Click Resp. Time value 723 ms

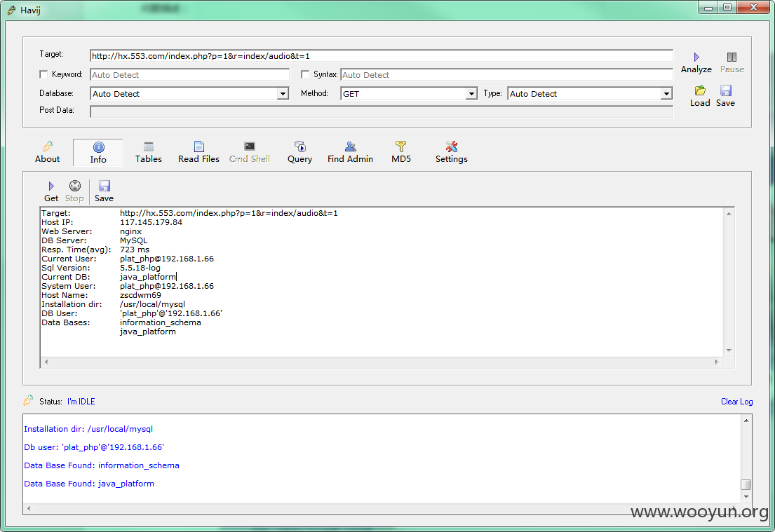[x=135, y=250]
